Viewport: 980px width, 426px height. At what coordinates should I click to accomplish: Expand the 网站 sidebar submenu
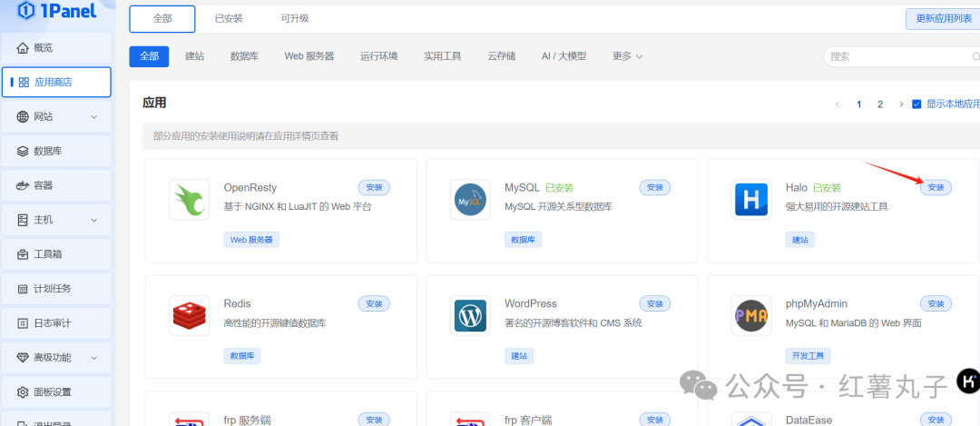coord(94,116)
